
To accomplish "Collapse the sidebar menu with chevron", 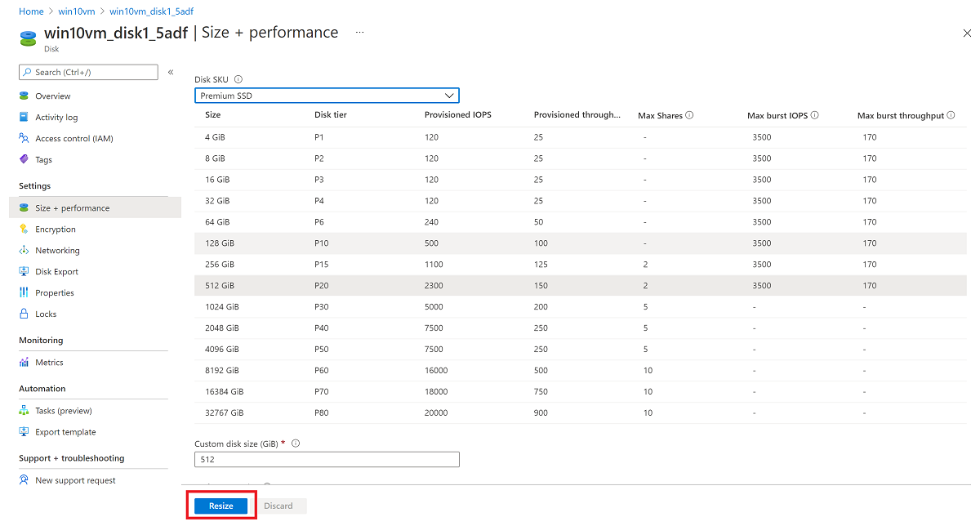I will (171, 73).
